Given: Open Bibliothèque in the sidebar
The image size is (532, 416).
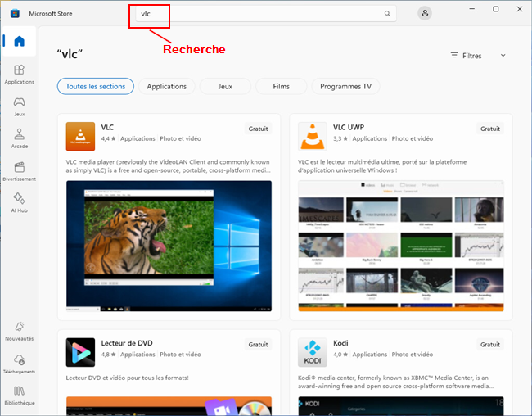Looking at the screenshot, I should tap(20, 396).
